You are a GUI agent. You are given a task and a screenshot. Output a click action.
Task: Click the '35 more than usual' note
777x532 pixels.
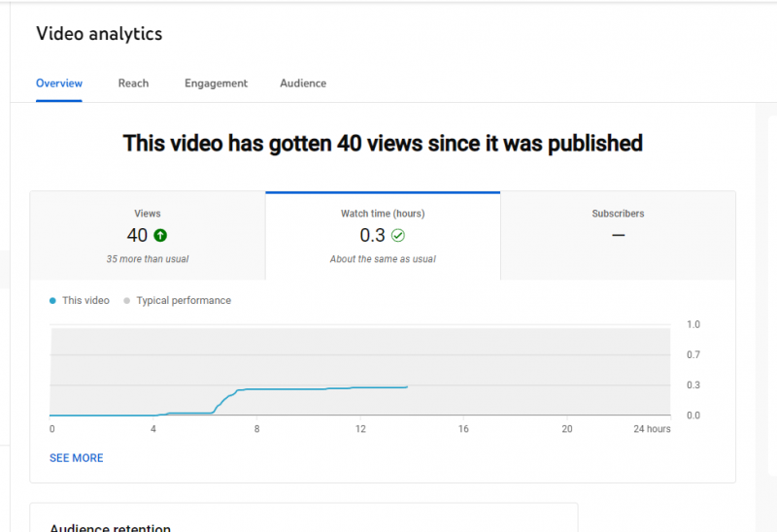[x=148, y=259]
